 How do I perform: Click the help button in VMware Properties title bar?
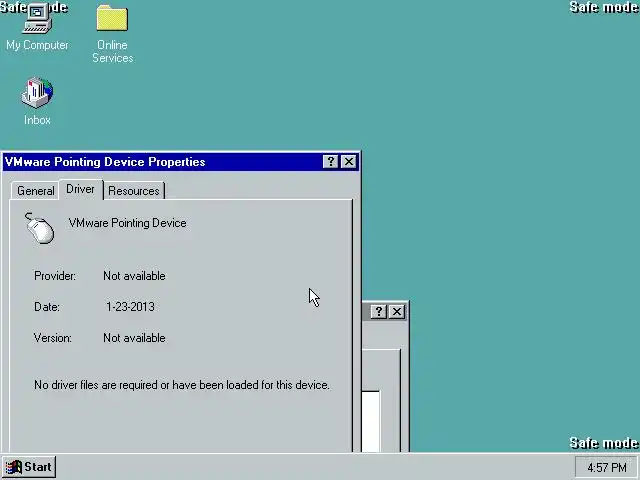tap(330, 162)
